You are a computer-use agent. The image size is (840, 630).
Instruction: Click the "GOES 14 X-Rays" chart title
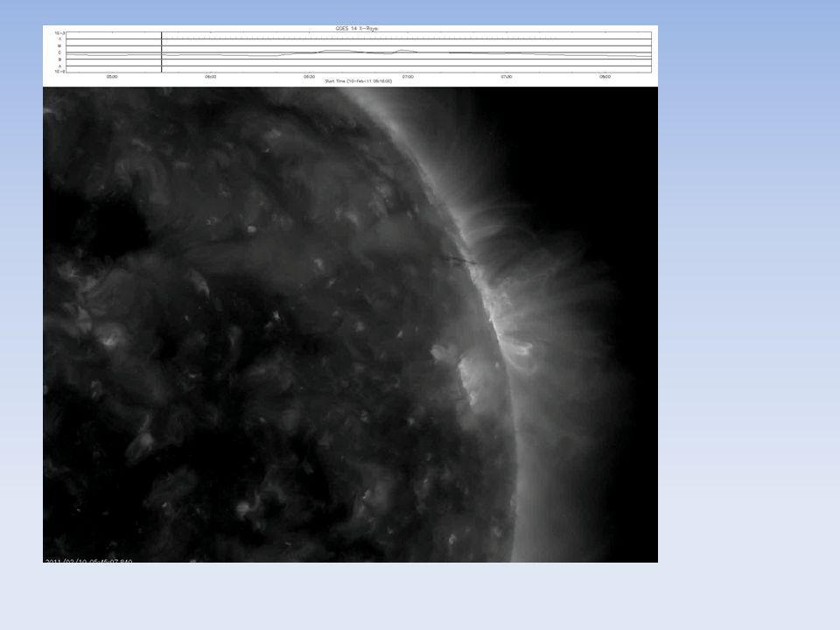click(x=357, y=28)
